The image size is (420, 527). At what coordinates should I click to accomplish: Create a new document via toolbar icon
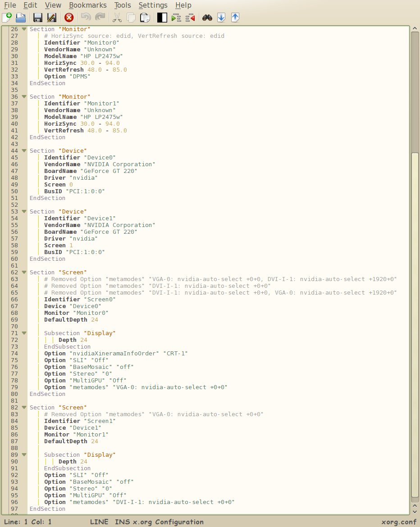pyautogui.click(x=7, y=18)
